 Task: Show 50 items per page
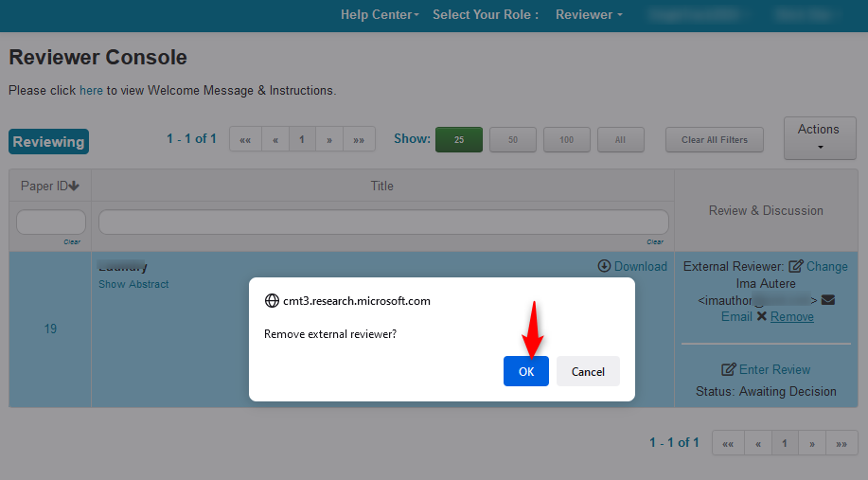click(x=513, y=139)
